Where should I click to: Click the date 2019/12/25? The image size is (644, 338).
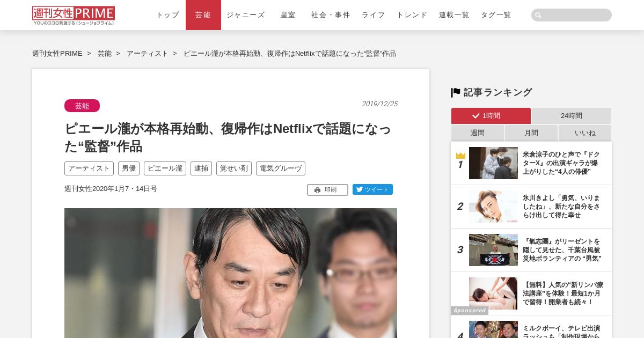tap(379, 104)
